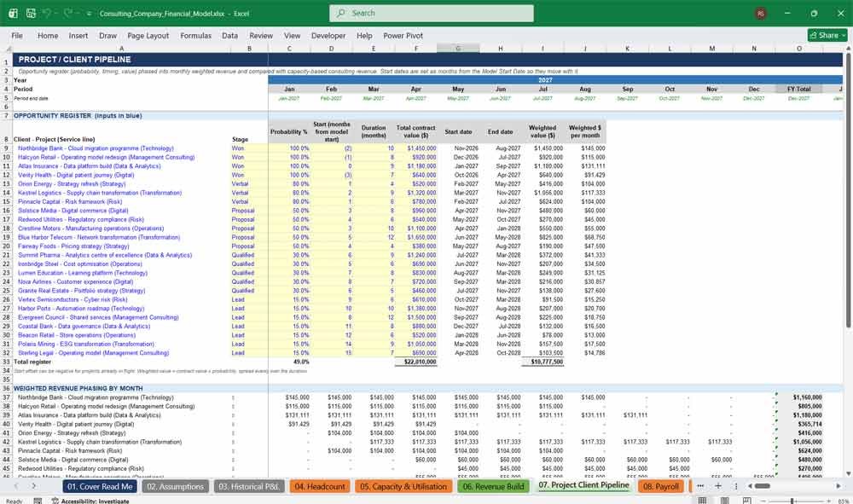Open the View ribbon tab
853x504 pixels.
tap(292, 35)
